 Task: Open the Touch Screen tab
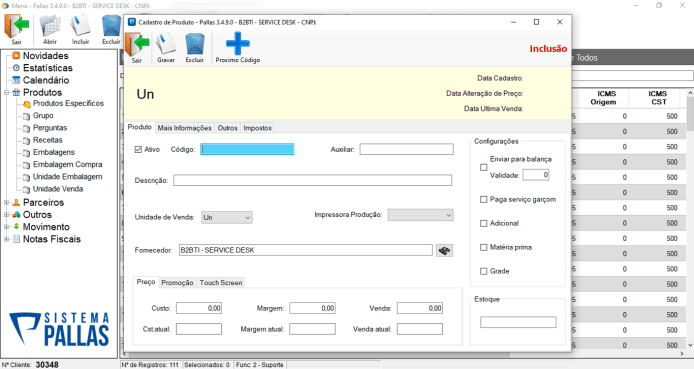tap(221, 283)
